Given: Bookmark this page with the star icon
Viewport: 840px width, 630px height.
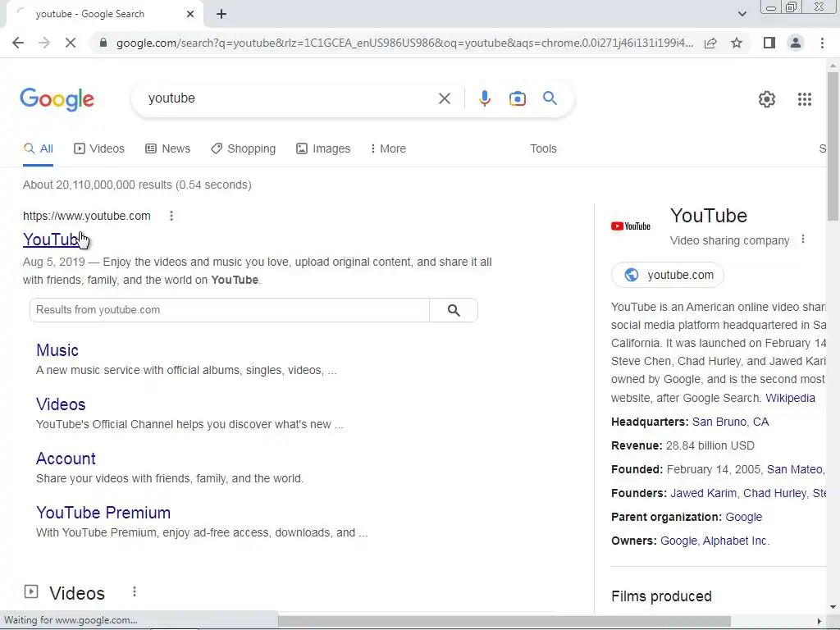Looking at the screenshot, I should (737, 43).
